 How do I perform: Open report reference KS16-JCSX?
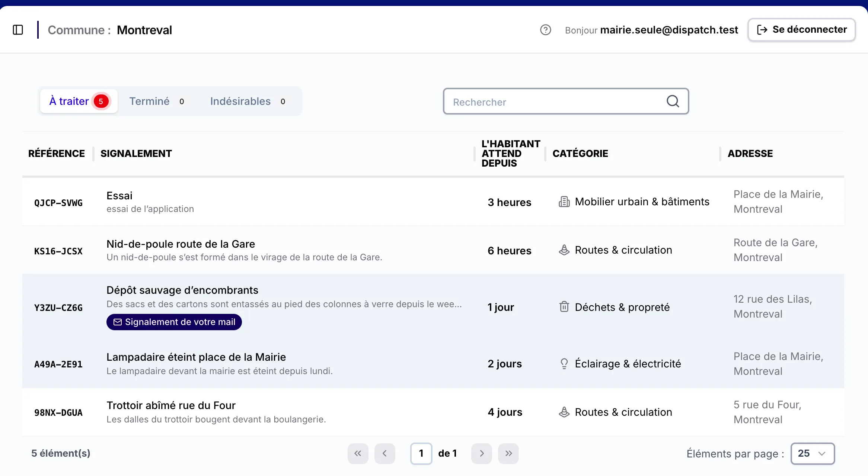click(x=58, y=251)
